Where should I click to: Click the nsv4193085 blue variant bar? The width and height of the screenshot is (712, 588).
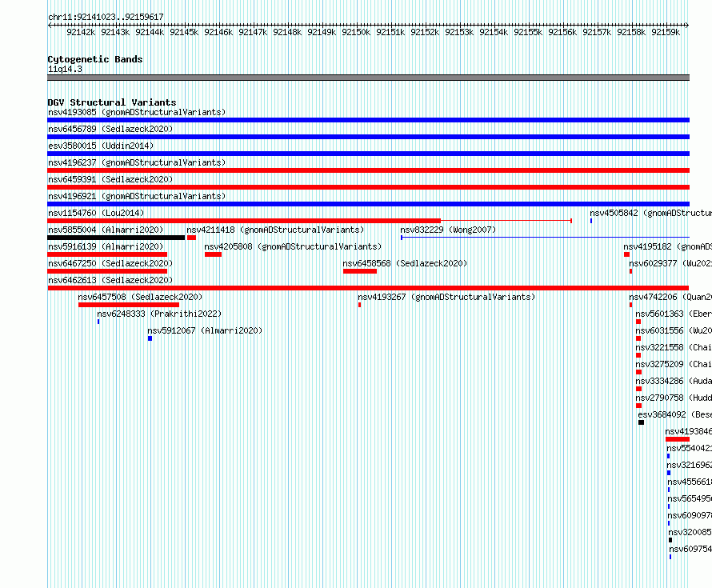click(x=368, y=120)
